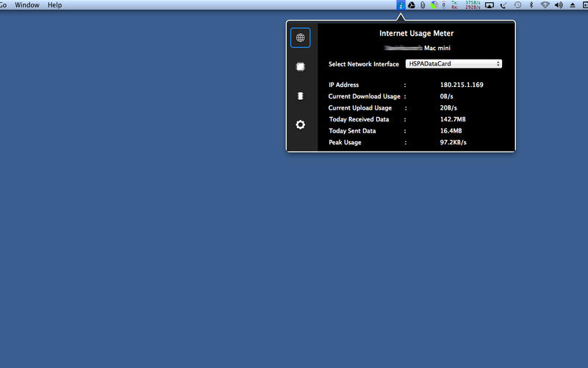Click the eject menu bar icon
Screen dimensions: 588x368
point(573,5)
